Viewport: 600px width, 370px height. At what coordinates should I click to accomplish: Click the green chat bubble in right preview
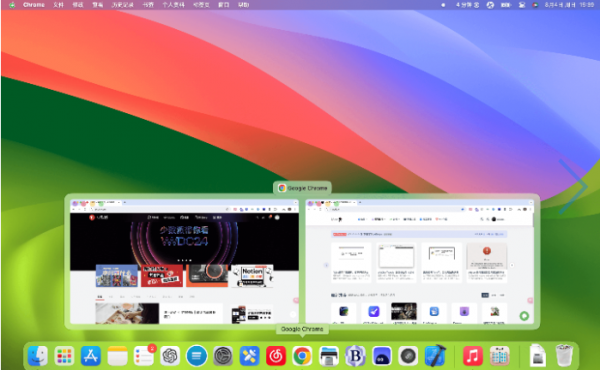pyautogui.click(x=524, y=316)
